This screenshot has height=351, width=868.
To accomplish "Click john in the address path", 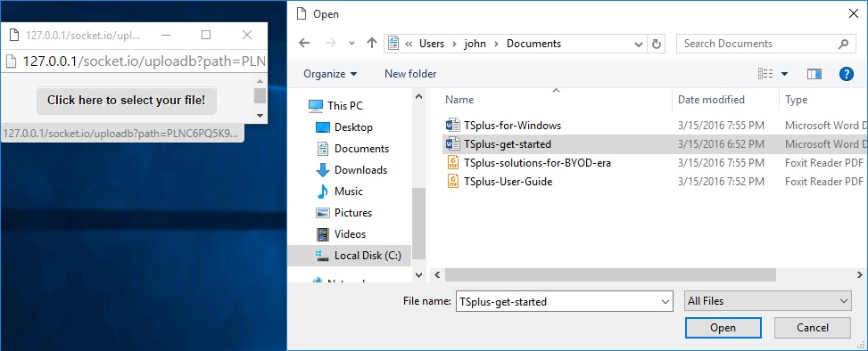I will click(475, 44).
